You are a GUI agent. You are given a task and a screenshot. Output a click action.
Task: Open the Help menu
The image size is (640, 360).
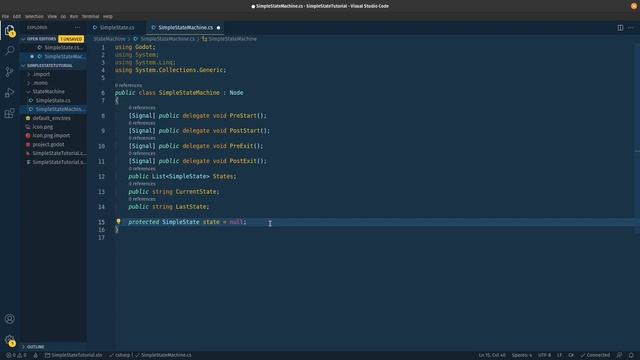[x=108, y=16]
